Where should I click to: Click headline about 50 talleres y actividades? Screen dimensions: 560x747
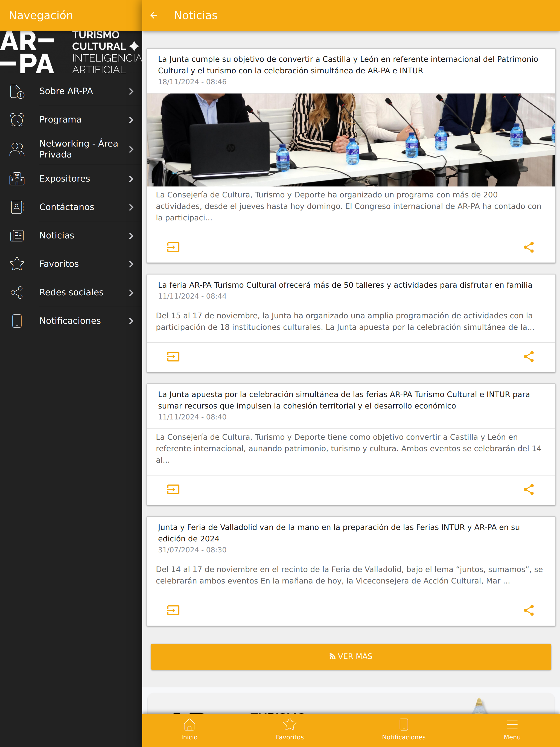tap(345, 285)
